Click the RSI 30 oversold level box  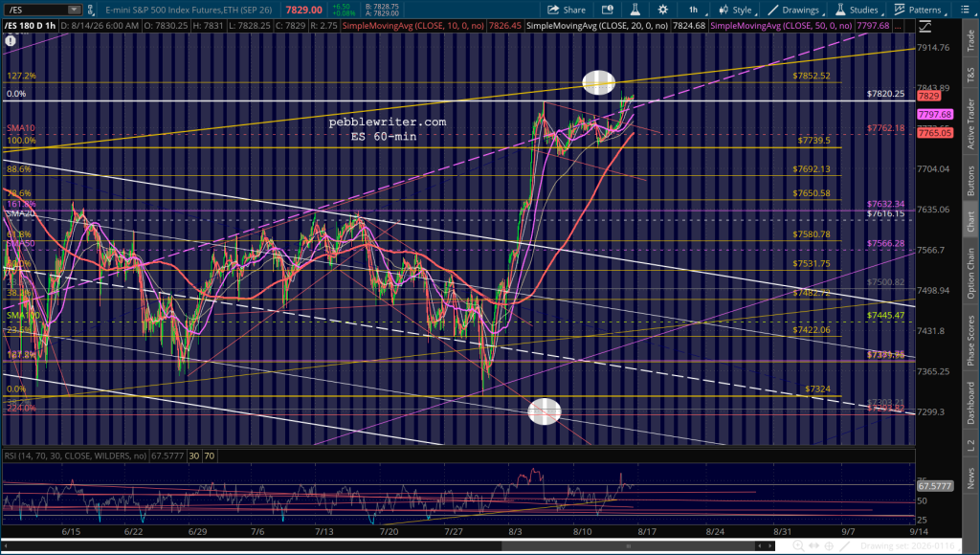(x=193, y=455)
